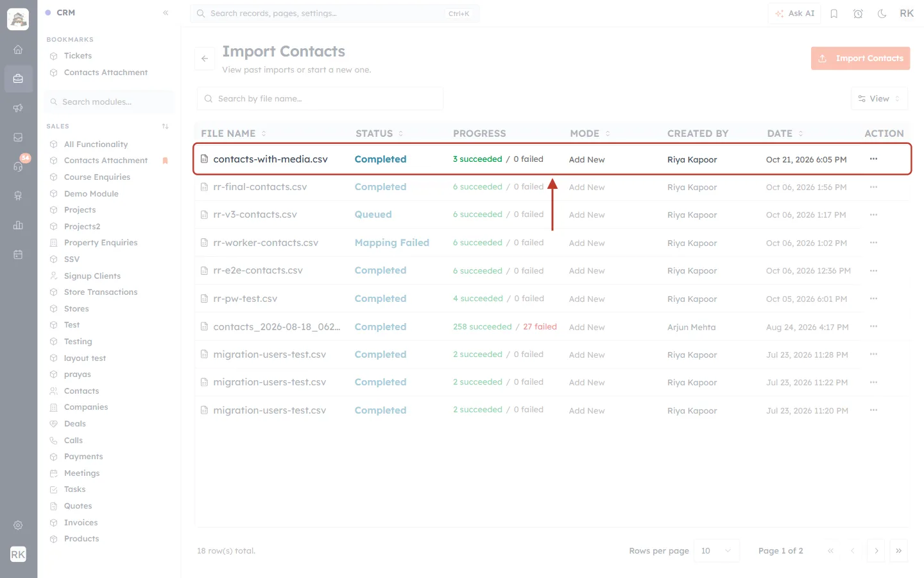The width and height of the screenshot is (924, 578).
Task: Open the Demo Module entry
Action: click(91, 194)
